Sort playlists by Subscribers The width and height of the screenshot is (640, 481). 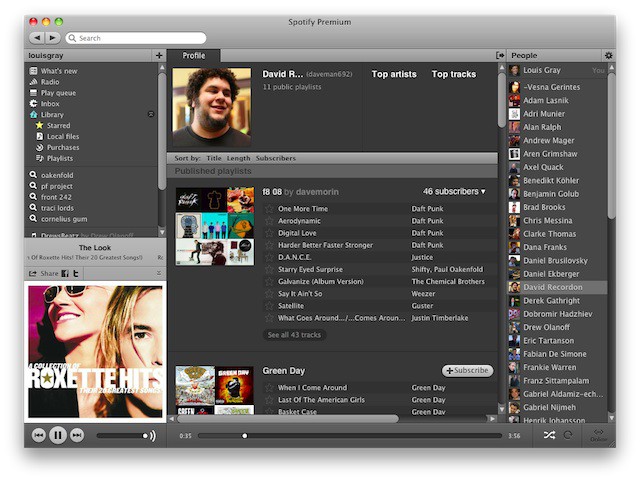(x=276, y=158)
